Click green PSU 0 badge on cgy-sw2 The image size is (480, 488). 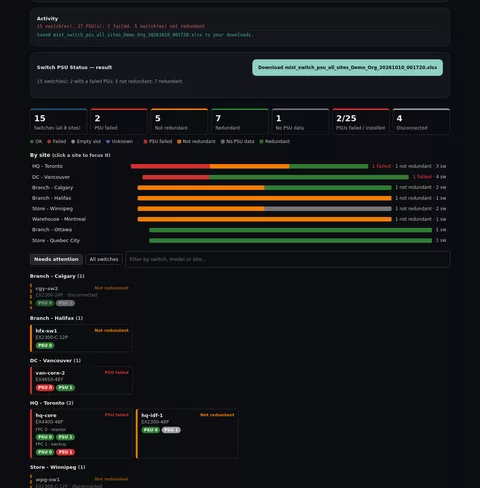tap(45, 303)
